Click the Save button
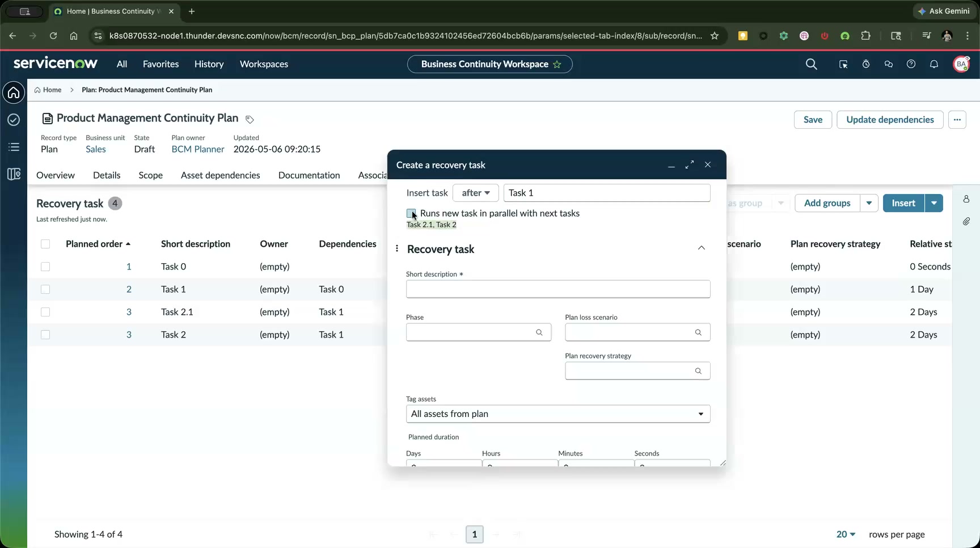The image size is (980, 548). pos(813,120)
